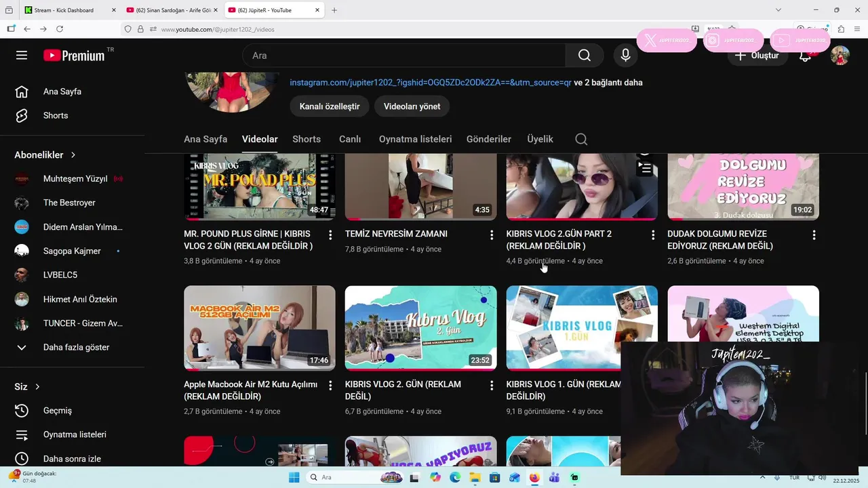Open the channel Oynatma listeleri tab

[x=415, y=139]
